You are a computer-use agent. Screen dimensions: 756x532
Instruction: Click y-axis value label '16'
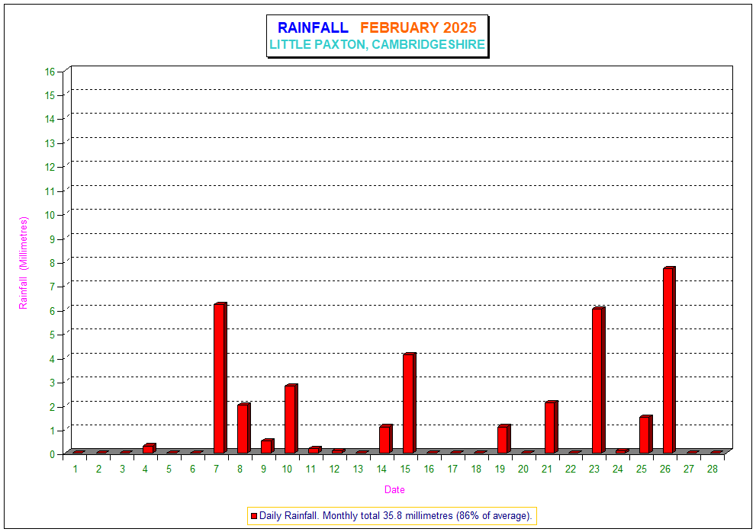pyautogui.click(x=50, y=72)
